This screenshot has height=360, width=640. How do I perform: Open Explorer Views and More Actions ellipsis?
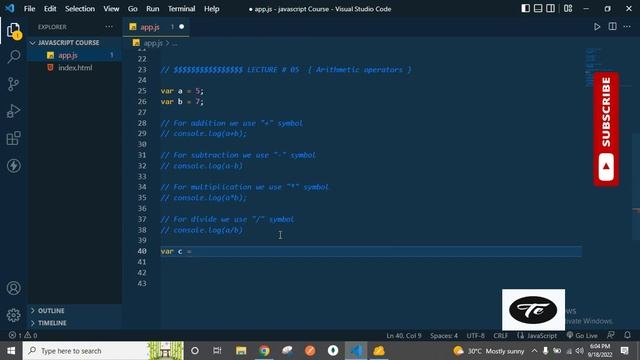[x=109, y=27]
